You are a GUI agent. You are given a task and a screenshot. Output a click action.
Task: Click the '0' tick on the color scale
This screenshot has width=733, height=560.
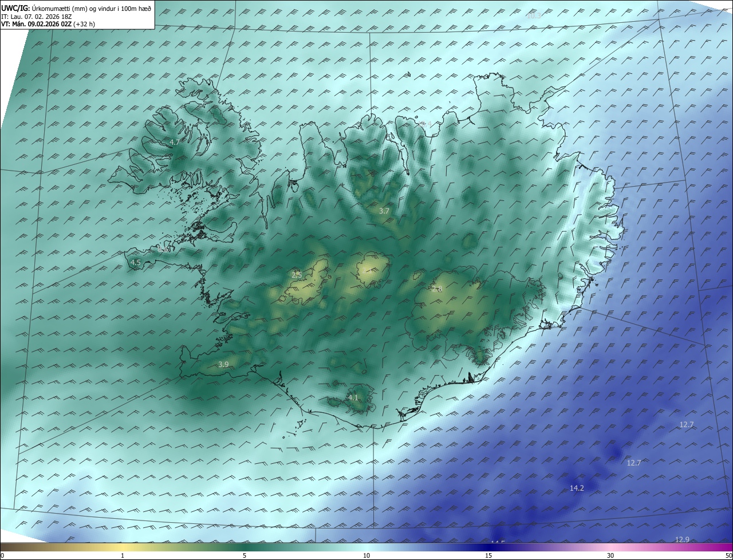2,555
